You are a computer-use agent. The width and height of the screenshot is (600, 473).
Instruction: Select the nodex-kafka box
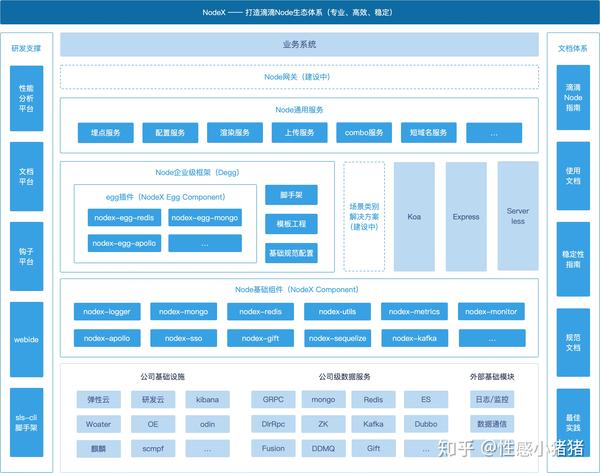(414, 338)
